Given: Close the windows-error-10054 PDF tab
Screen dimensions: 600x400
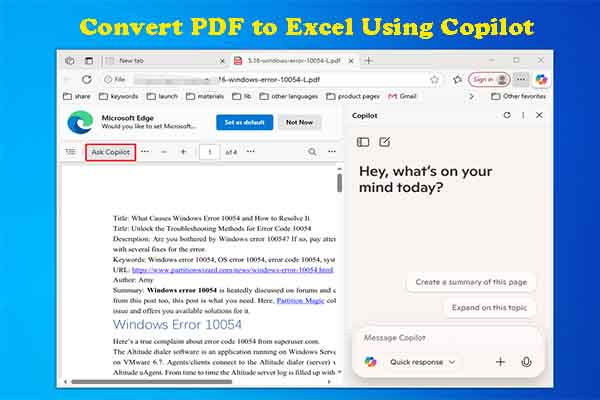Looking at the screenshot, I should pos(351,61).
